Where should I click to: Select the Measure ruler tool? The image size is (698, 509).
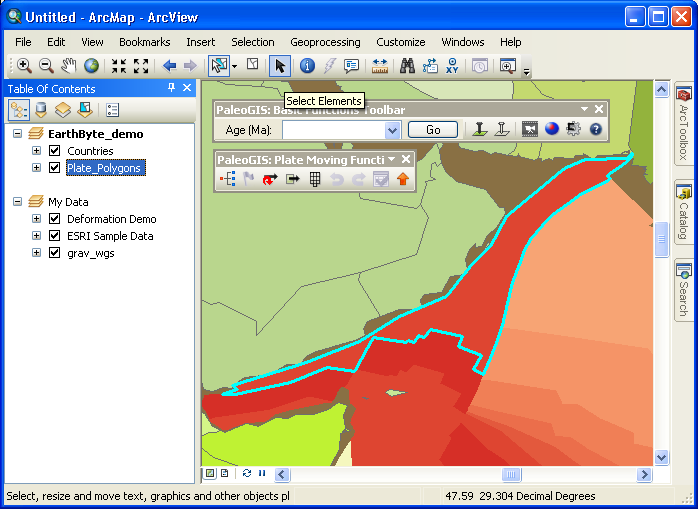pyautogui.click(x=380, y=66)
